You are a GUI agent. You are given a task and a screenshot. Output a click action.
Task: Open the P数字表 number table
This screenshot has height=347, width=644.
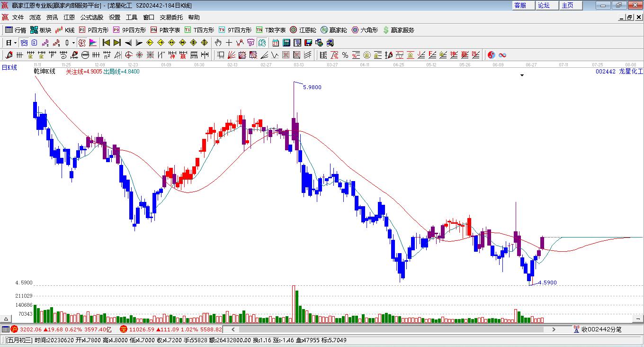pyautogui.click(x=165, y=30)
